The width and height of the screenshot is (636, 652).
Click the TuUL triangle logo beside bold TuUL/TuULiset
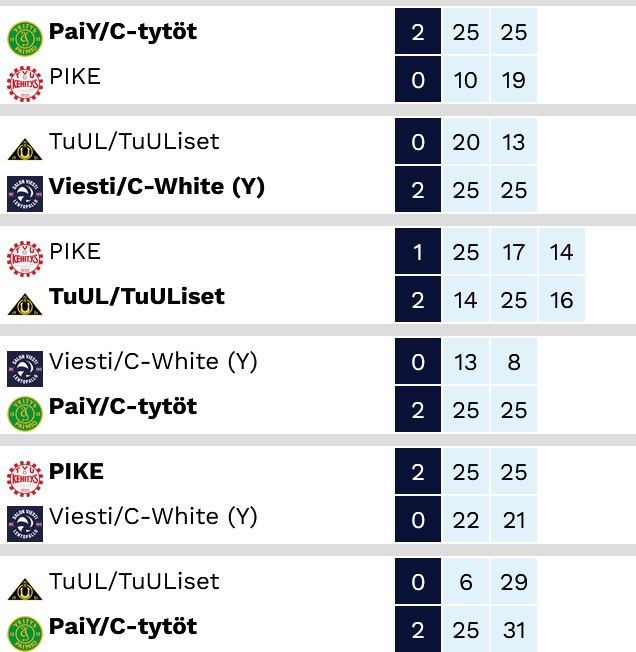click(x=25, y=304)
